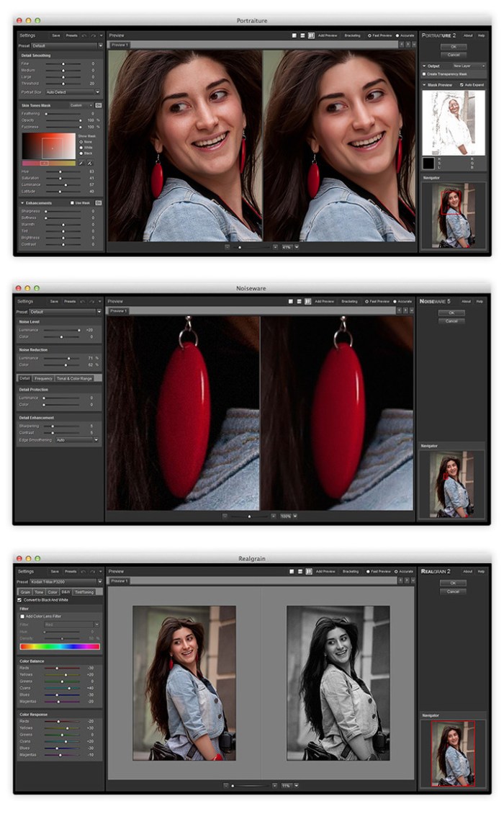Click Add Preview button in Portraiture
504x814 pixels.
click(327, 35)
